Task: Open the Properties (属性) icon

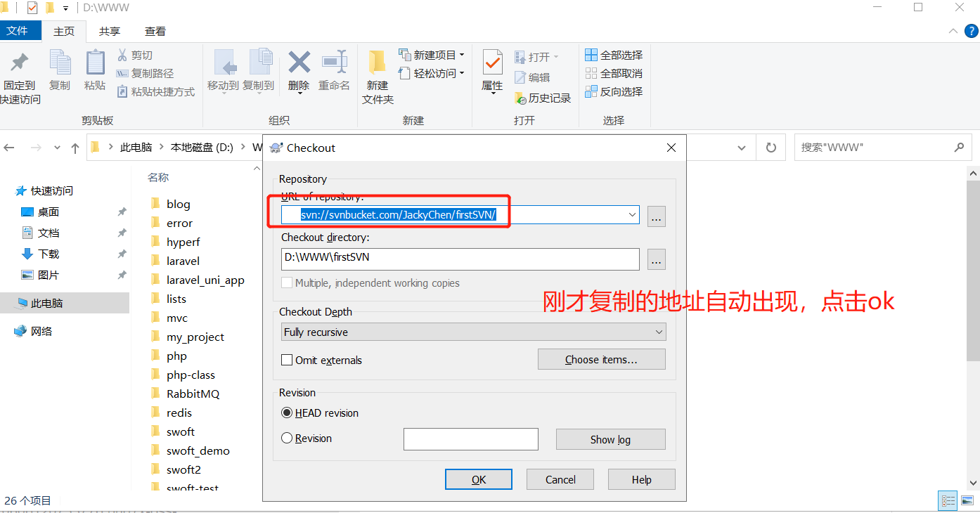Action: 492,63
